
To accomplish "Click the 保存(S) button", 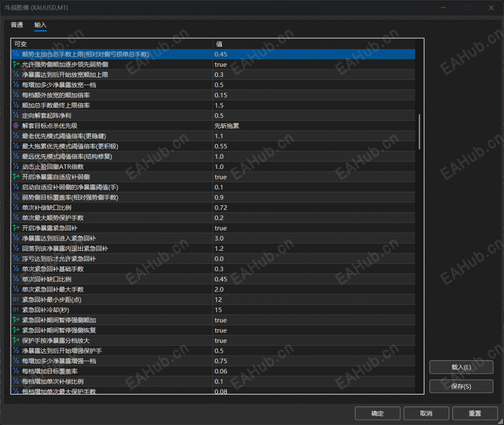I will coord(461,386).
